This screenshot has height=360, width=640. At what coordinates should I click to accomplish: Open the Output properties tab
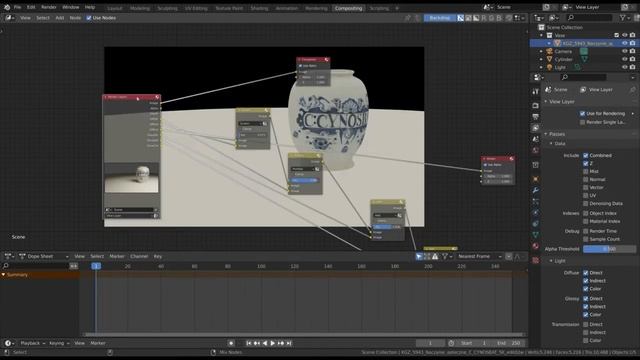click(x=536, y=117)
